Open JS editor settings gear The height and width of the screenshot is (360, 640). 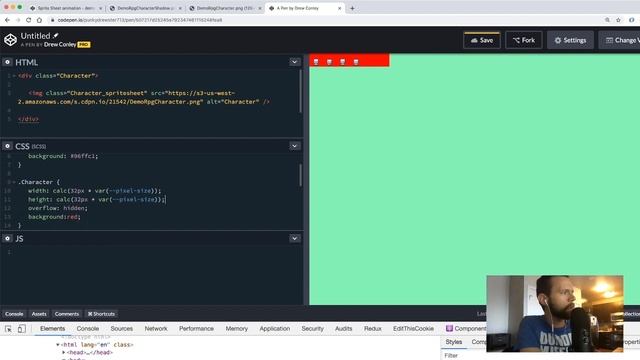[7, 238]
